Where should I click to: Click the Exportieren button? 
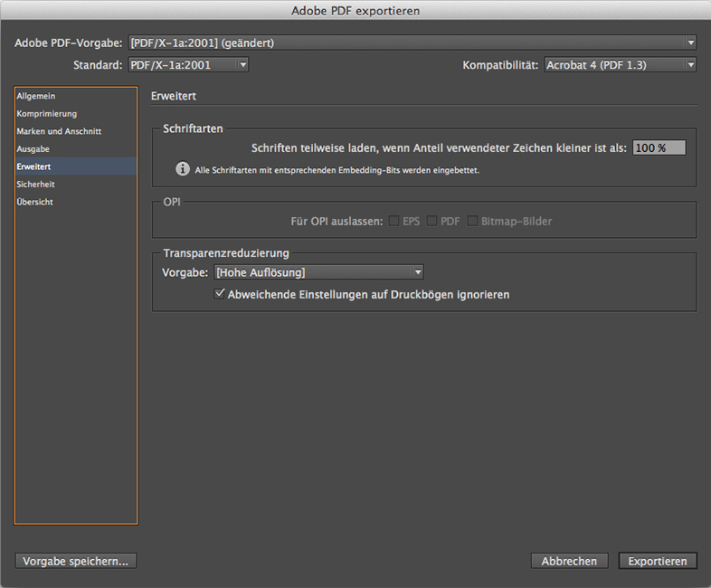point(658,561)
